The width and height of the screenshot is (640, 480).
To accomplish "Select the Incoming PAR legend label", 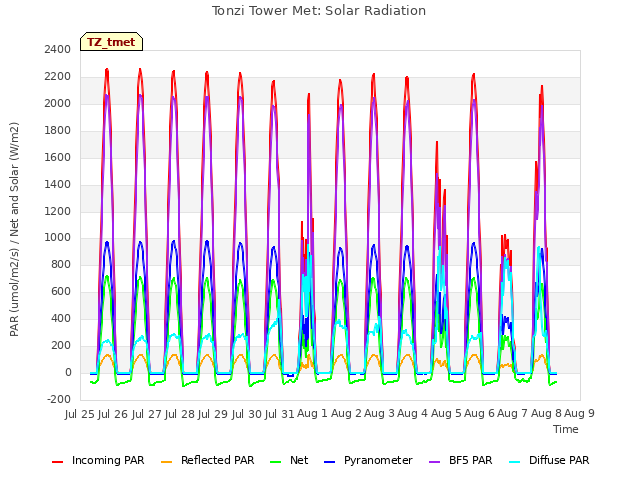I will (x=108, y=460).
